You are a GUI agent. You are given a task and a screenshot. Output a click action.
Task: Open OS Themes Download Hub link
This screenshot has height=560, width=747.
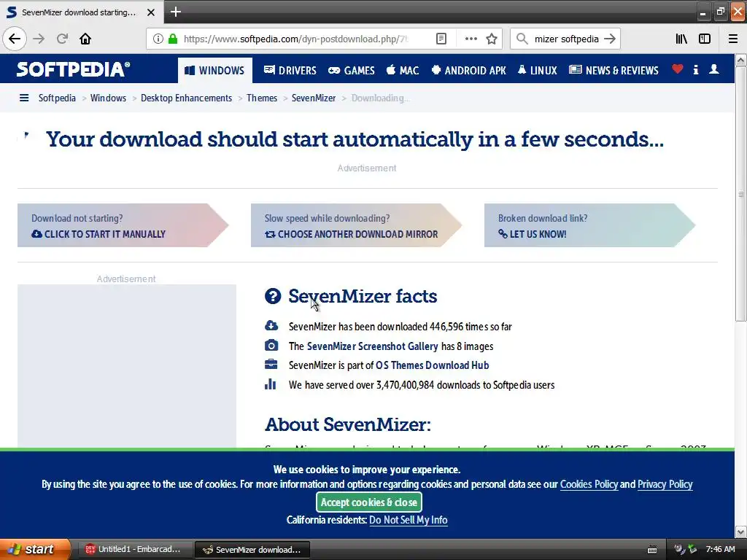point(432,365)
